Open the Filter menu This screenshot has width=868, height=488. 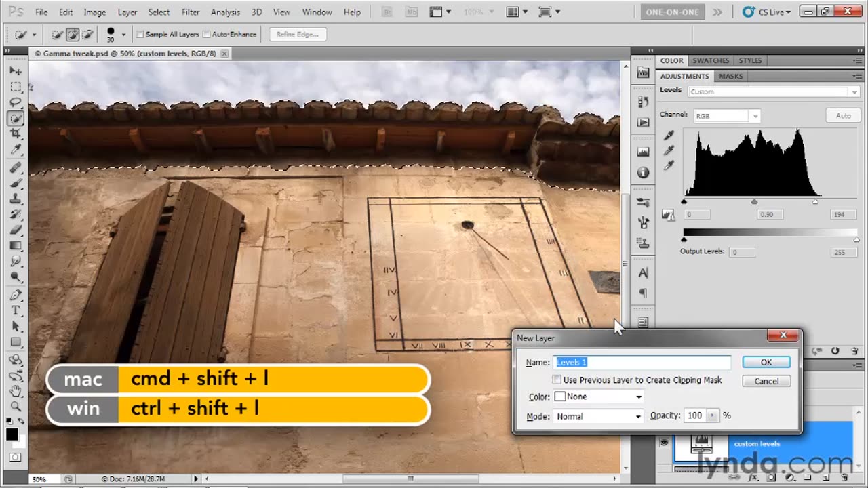click(x=191, y=12)
